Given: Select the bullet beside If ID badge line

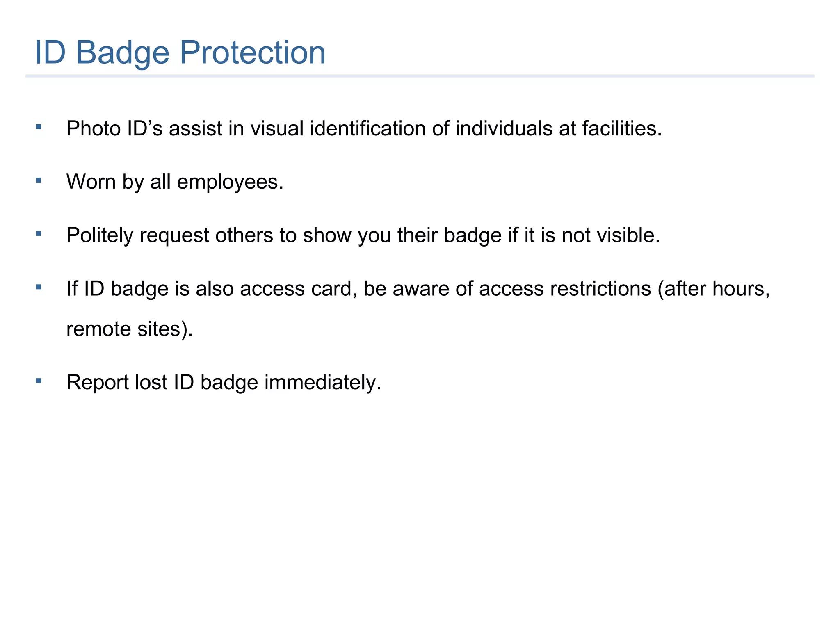Looking at the screenshot, I should click(39, 287).
